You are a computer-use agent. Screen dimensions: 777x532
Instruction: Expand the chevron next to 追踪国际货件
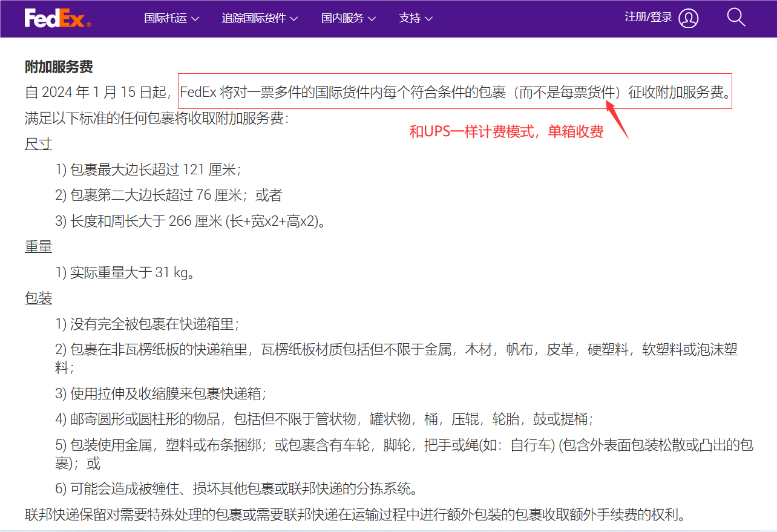(294, 19)
